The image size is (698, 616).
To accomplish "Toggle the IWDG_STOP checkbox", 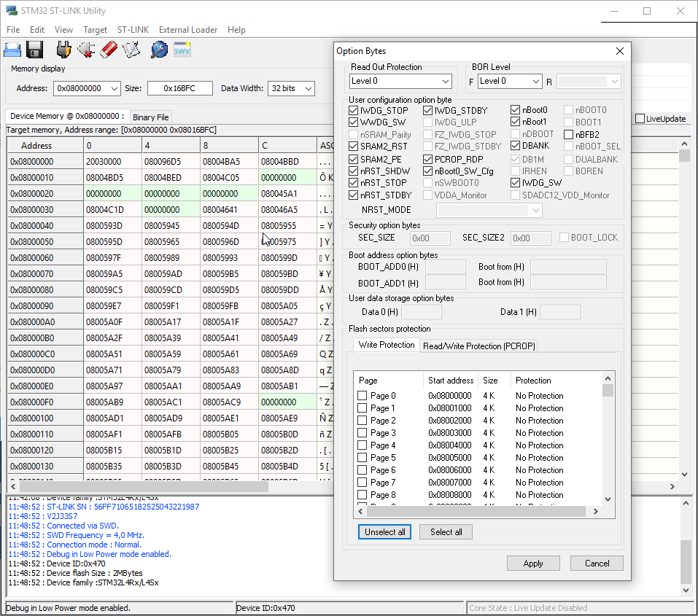I will coord(354,110).
